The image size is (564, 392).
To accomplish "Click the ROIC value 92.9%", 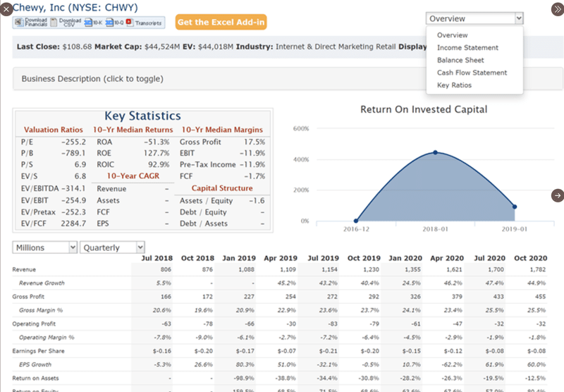I will pyautogui.click(x=159, y=164).
